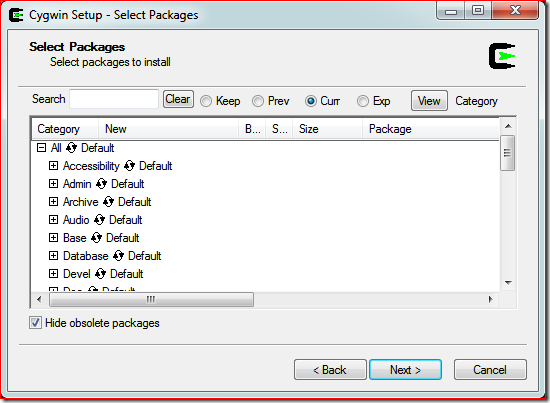The width and height of the screenshot is (550, 403).
Task: Click inside the Search input field
Action: 114,99
